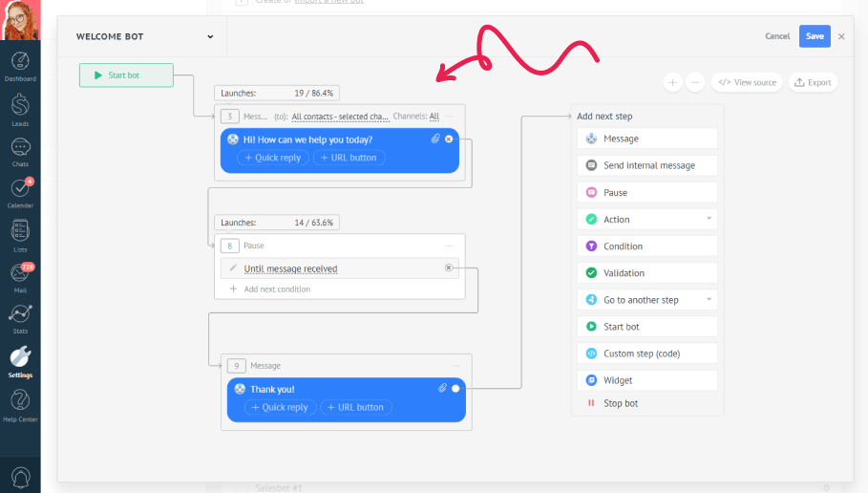Export the bot
Viewport: 868px width, 493px height.
click(x=813, y=82)
